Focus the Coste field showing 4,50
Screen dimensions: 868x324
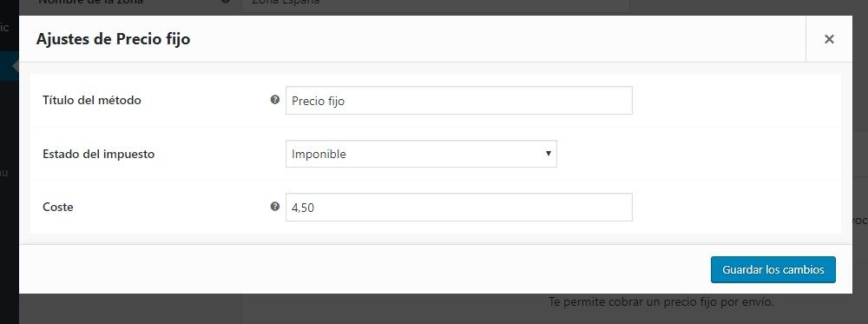(459, 207)
